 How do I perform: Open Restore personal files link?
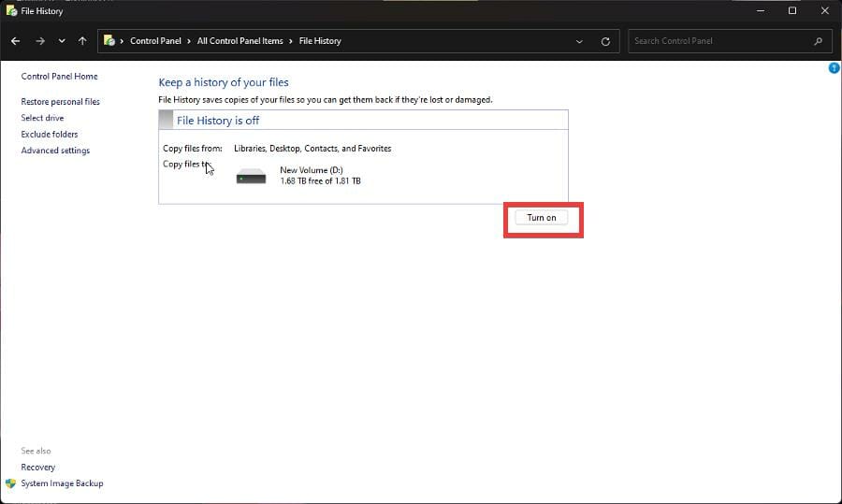pyautogui.click(x=60, y=101)
